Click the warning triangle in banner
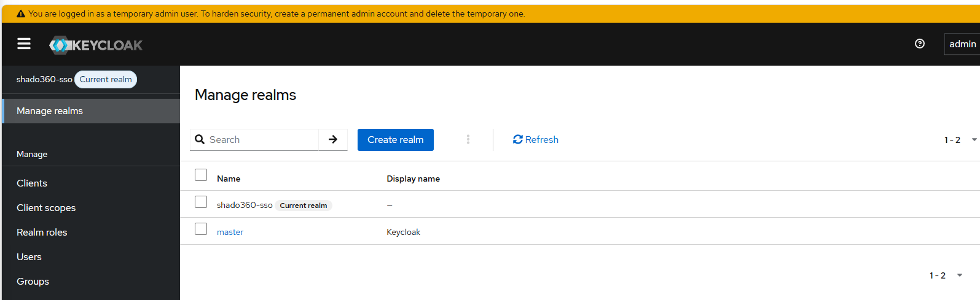This screenshot has width=980, height=300. pyautogui.click(x=21, y=13)
